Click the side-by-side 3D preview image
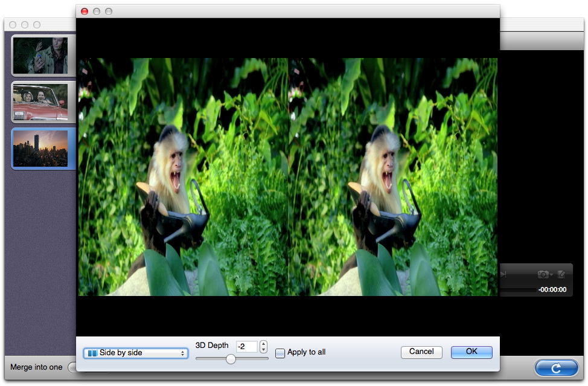This screenshot has height=386, width=588. [287, 176]
